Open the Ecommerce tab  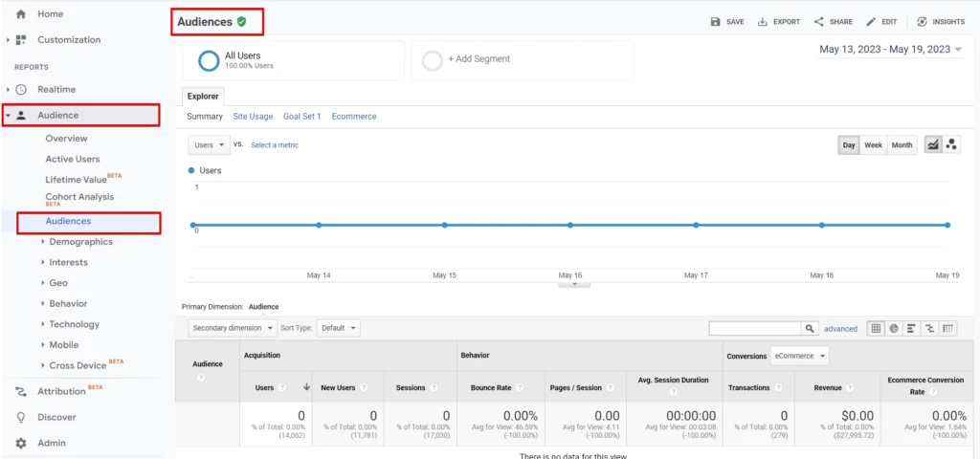click(x=354, y=117)
